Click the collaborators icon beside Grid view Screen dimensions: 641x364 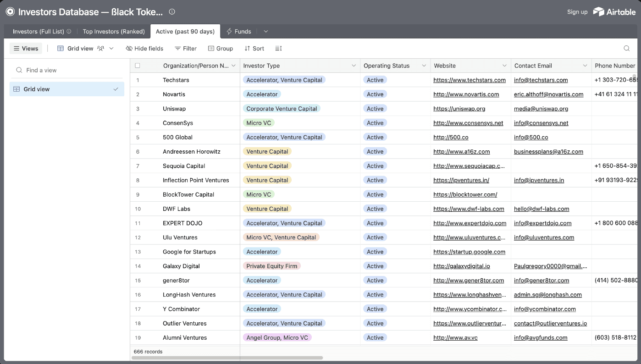pos(100,49)
